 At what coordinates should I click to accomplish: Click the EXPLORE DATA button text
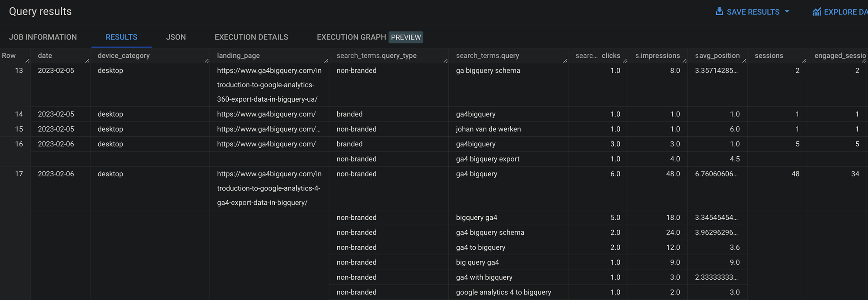(845, 12)
